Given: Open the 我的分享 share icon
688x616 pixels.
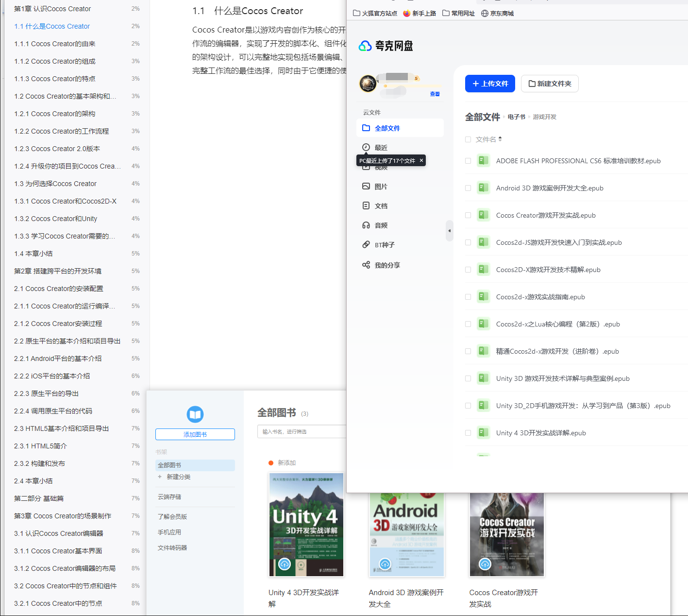Looking at the screenshot, I should pyautogui.click(x=366, y=265).
